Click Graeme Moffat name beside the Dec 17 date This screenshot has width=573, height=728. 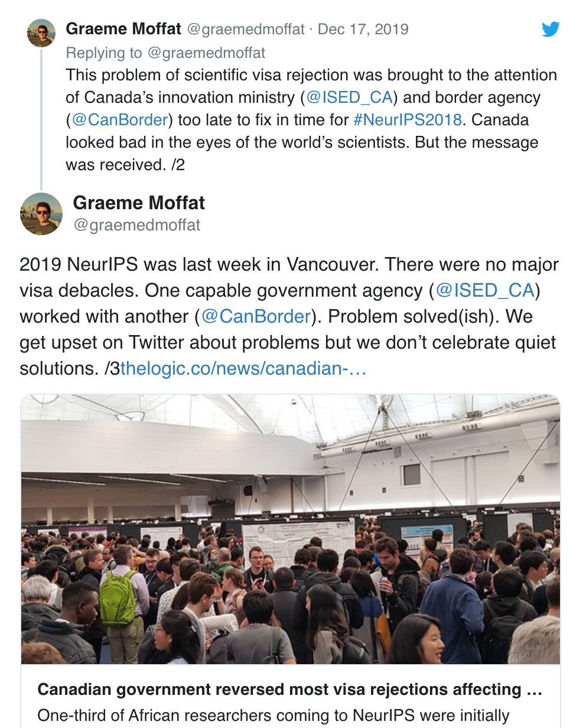point(123,28)
